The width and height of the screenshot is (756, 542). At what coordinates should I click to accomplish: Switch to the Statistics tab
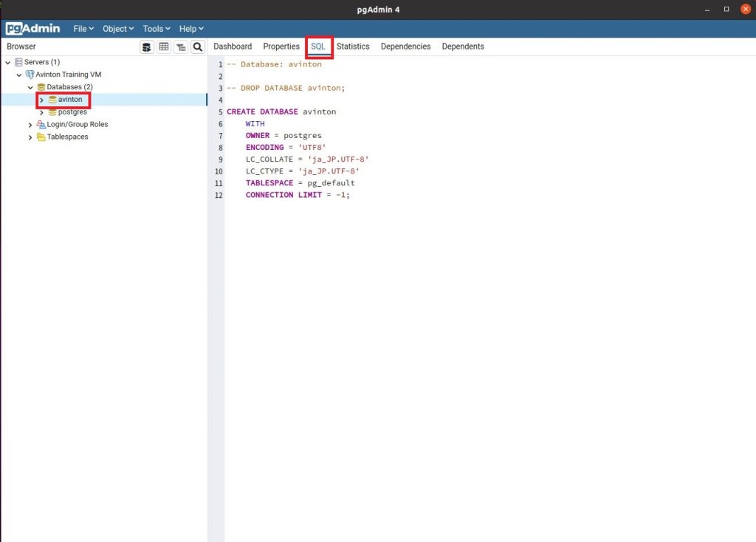(353, 46)
